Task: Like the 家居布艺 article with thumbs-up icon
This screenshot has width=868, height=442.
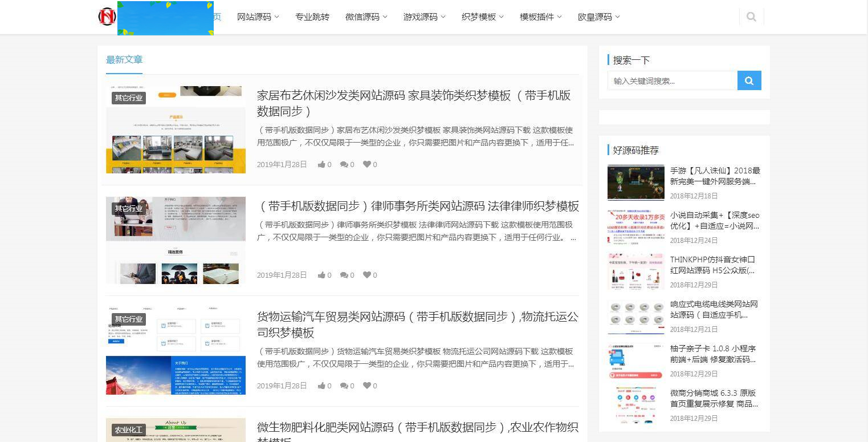Action: click(322, 164)
